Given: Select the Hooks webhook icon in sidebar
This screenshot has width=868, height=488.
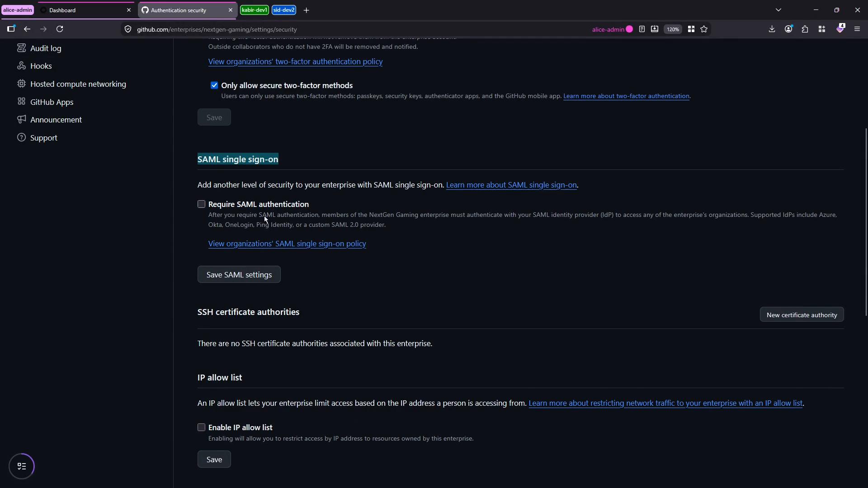Looking at the screenshot, I should [x=21, y=66].
